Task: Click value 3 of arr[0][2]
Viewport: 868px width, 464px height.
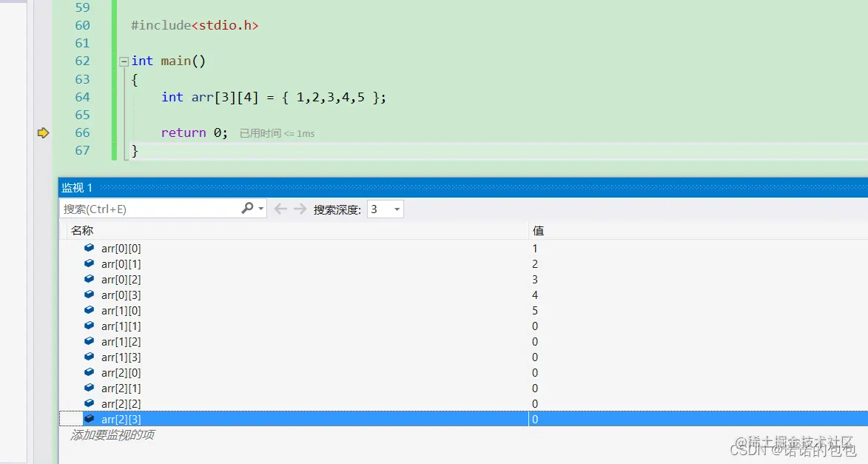Action: pyautogui.click(x=535, y=280)
